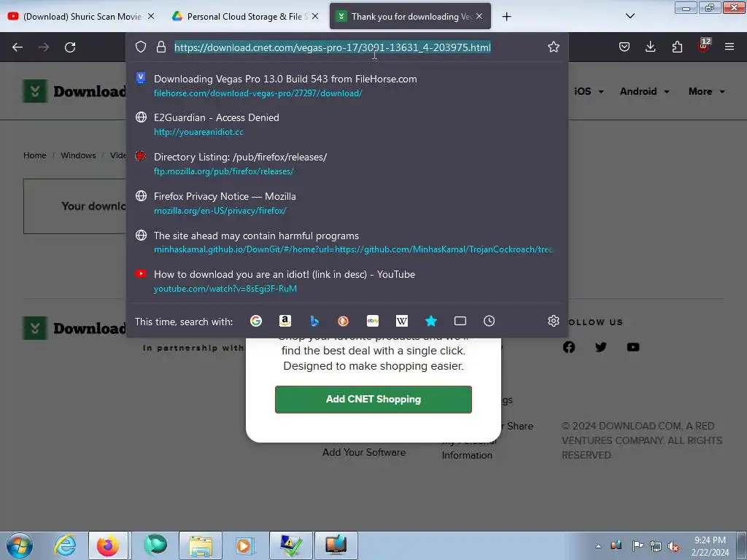Image resolution: width=747 pixels, height=560 pixels.
Task: Open Windows Media Player from taskbar
Action: coord(246,545)
